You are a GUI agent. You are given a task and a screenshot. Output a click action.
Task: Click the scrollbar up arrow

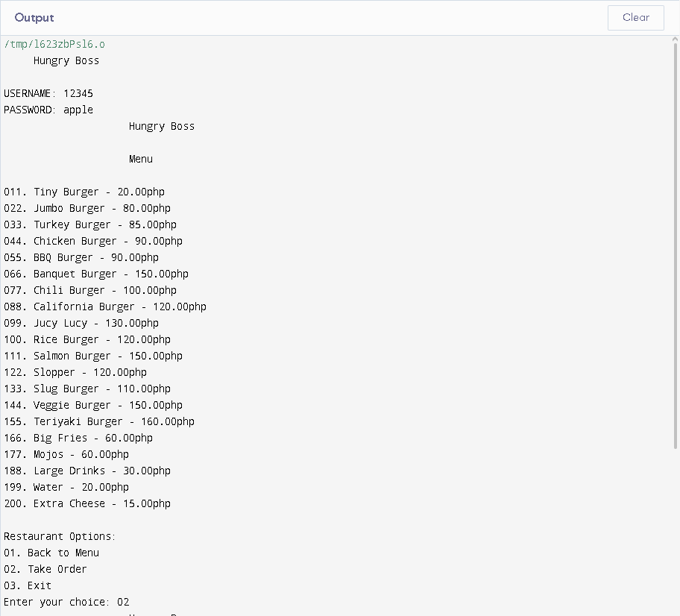pyautogui.click(x=676, y=39)
